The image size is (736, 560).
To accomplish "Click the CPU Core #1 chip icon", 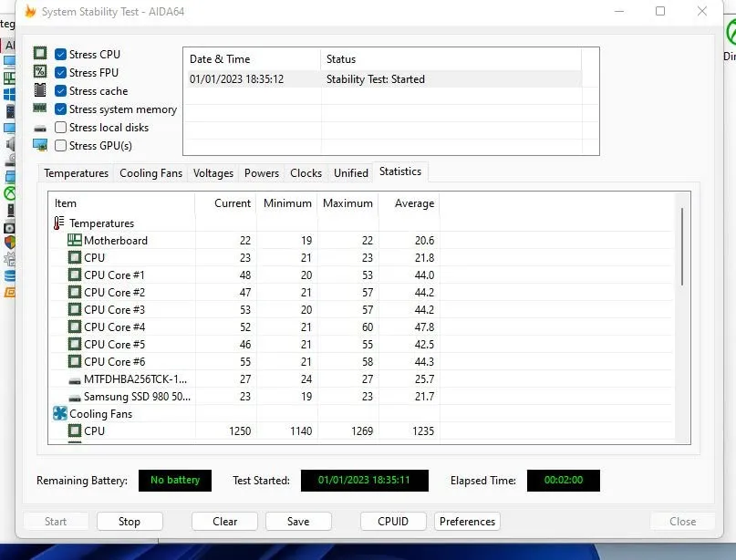I will coord(75,275).
